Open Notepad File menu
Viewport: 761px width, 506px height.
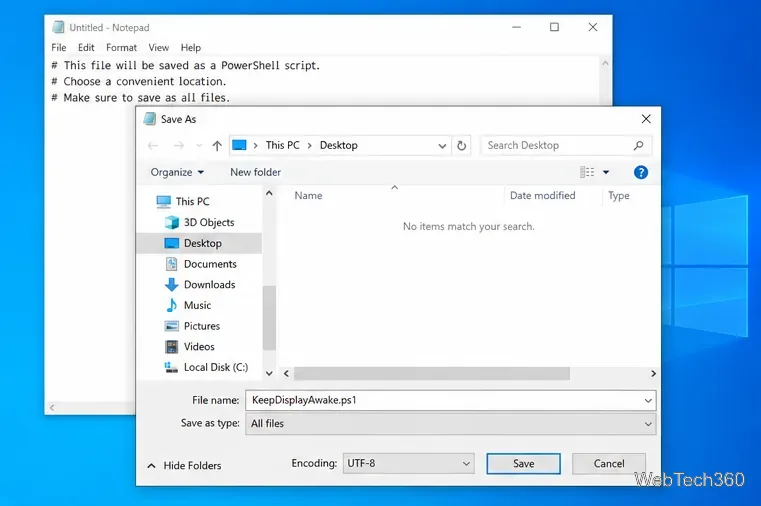click(59, 48)
